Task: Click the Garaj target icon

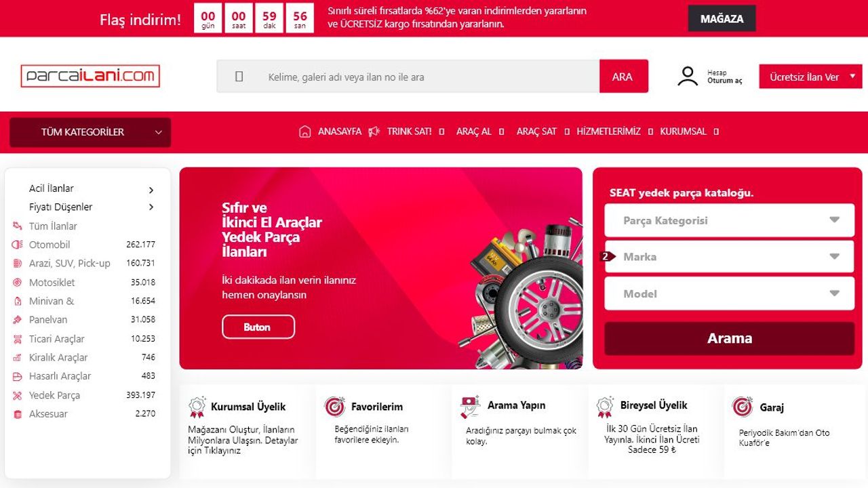Action: (743, 407)
